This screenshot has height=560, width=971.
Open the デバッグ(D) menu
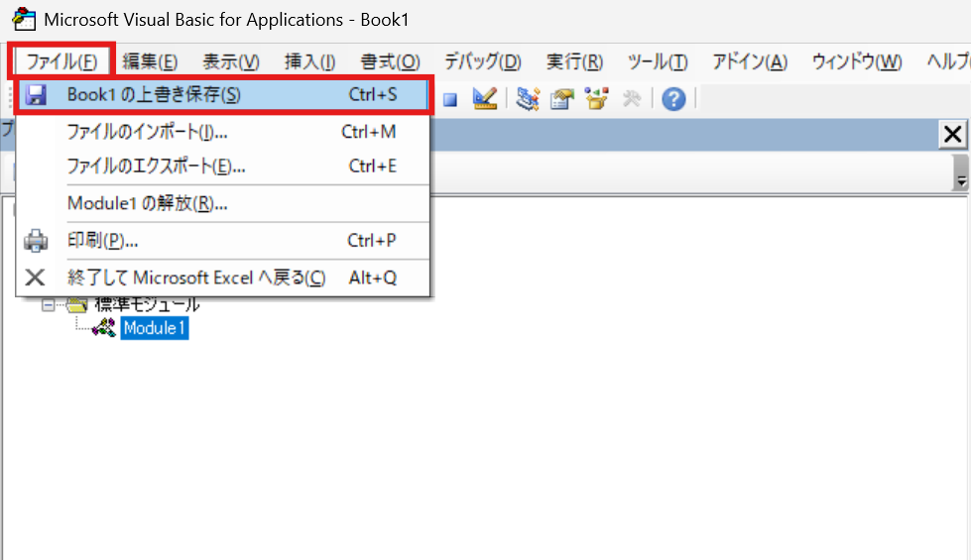click(x=482, y=61)
